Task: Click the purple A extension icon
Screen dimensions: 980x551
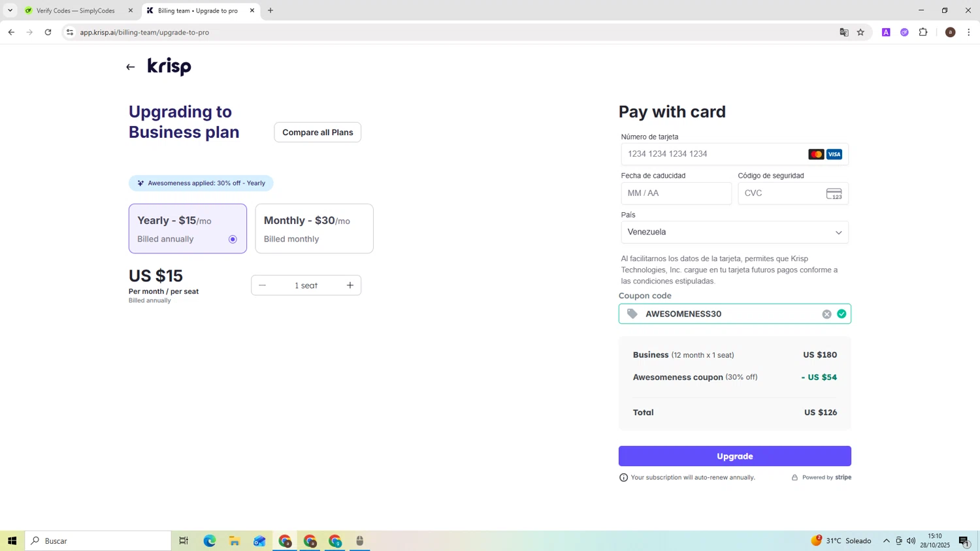Action: coord(886,32)
